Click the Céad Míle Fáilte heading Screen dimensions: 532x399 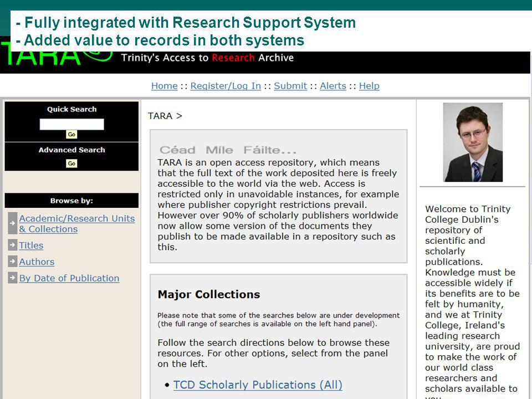click(228, 150)
